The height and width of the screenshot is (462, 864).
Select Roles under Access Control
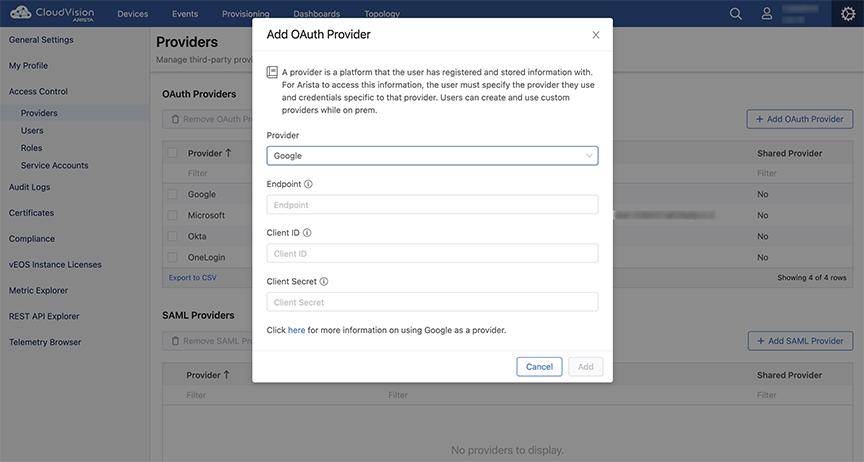(31, 148)
